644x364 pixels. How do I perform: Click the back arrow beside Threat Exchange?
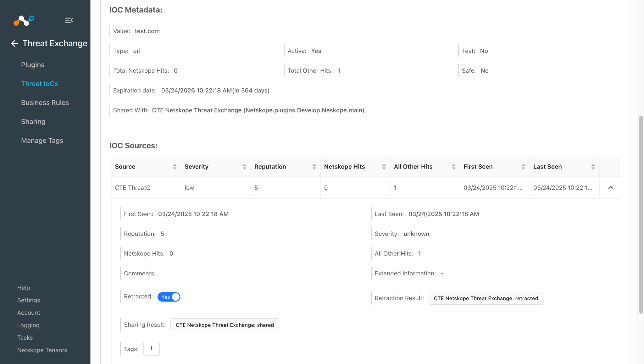pos(14,43)
